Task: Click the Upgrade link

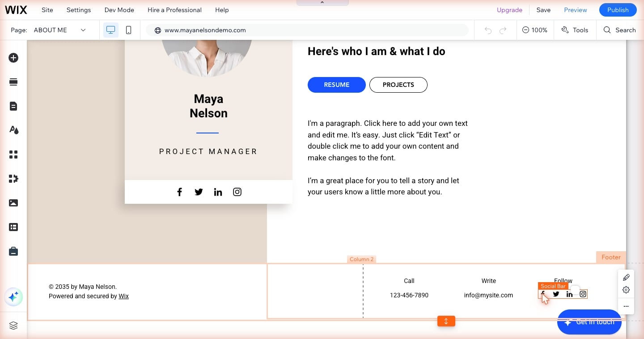Action: 509,10
